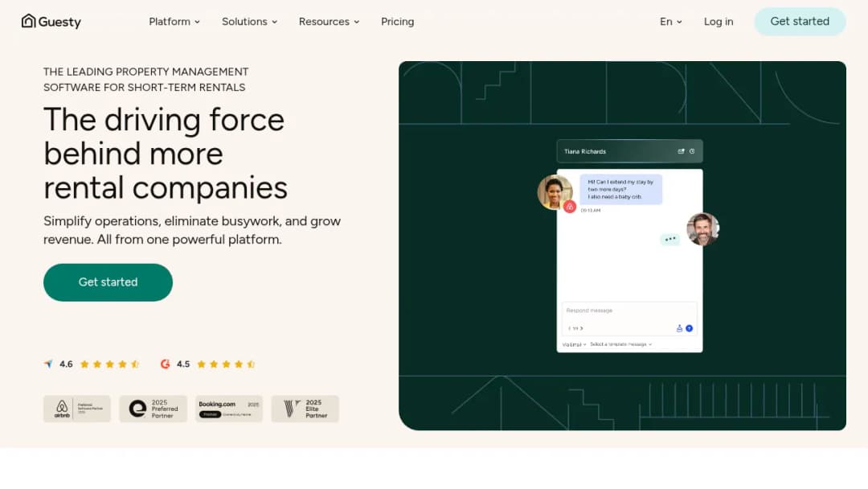Click the typing indicator dots bubble
The width and height of the screenshot is (868, 489).
(670, 239)
